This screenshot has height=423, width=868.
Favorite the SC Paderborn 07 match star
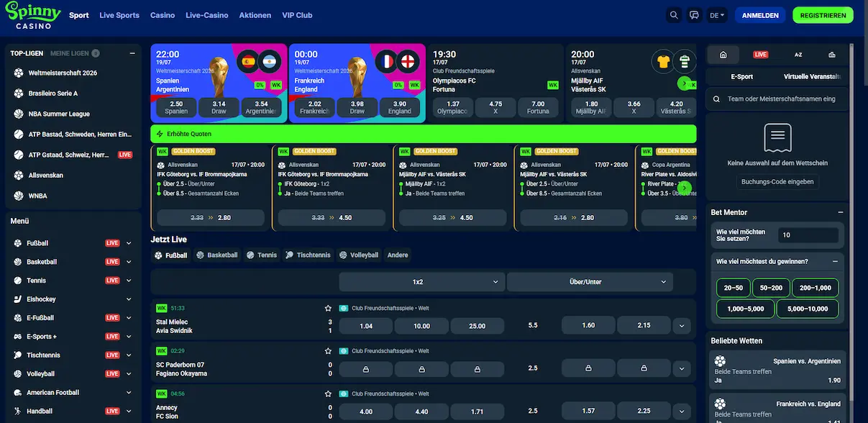[x=328, y=351]
